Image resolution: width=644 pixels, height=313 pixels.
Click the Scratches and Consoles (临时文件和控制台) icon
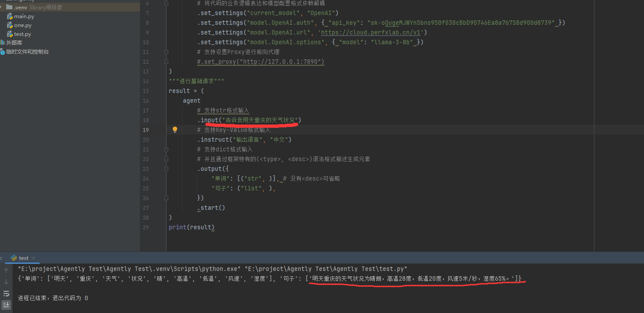pyautogui.click(x=2, y=52)
